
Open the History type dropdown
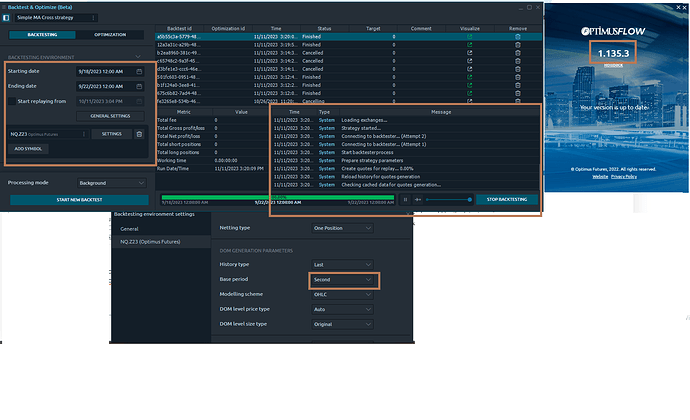342,265
